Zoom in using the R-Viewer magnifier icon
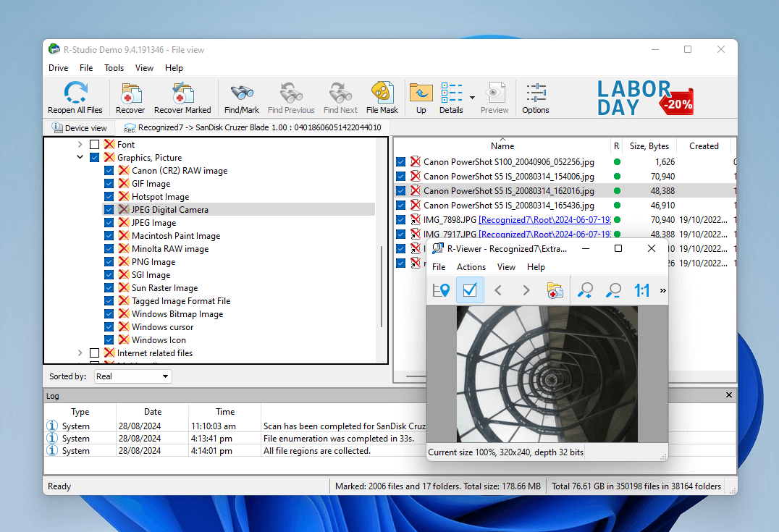 click(x=585, y=290)
